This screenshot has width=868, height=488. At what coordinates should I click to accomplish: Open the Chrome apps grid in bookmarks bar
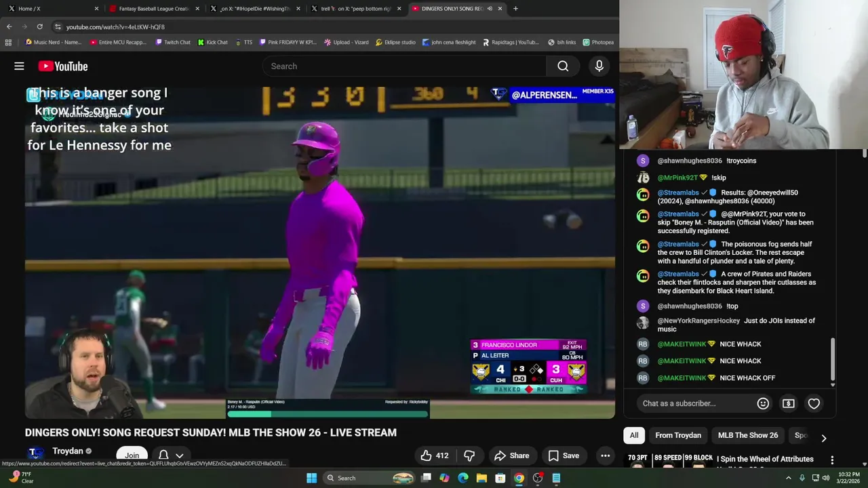tap(8, 42)
